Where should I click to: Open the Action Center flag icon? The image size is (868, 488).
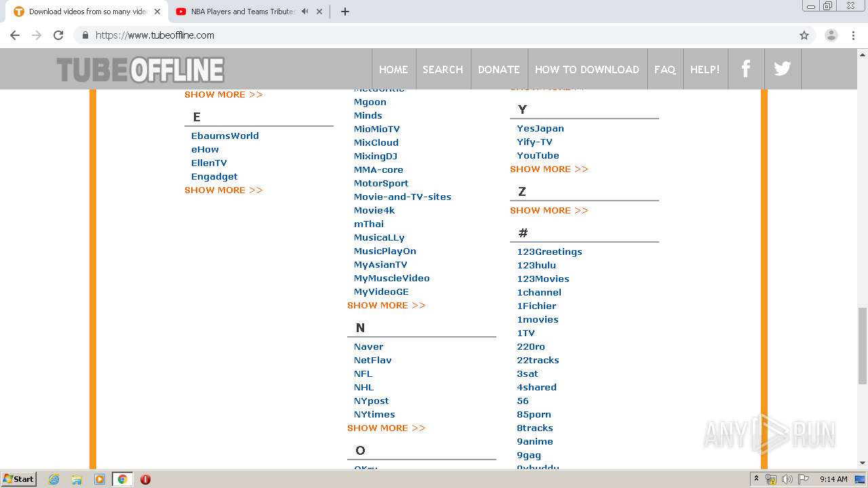pos(803,479)
